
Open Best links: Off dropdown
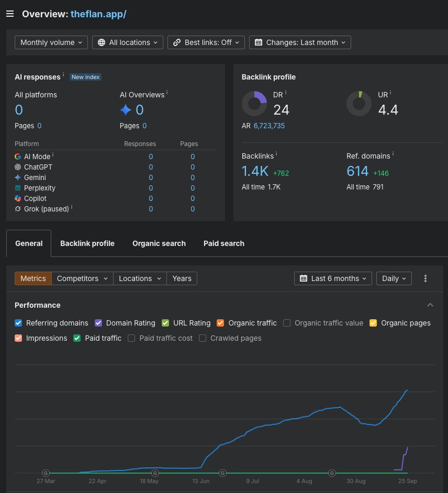[206, 42]
